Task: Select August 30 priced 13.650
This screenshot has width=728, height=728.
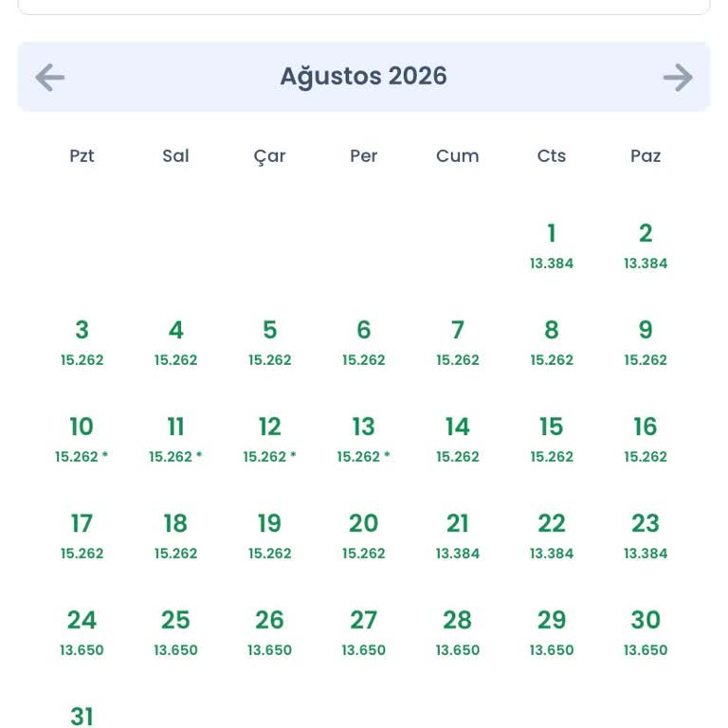Action: pyautogui.click(x=646, y=632)
